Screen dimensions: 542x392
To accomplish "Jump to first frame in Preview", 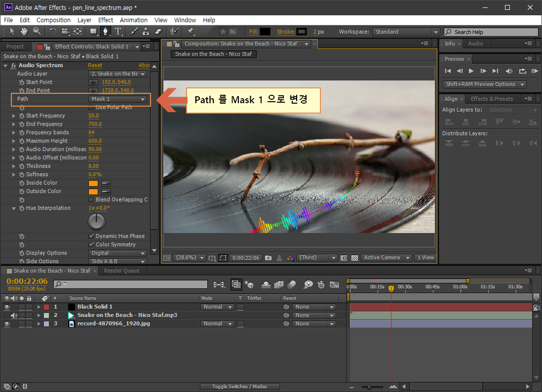I will click(448, 71).
